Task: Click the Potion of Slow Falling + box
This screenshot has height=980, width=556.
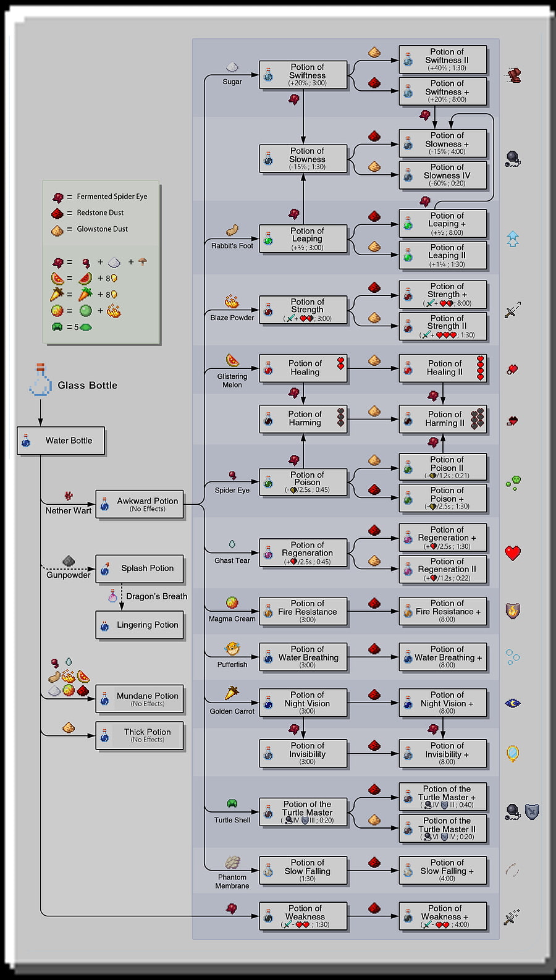Action: (x=443, y=871)
